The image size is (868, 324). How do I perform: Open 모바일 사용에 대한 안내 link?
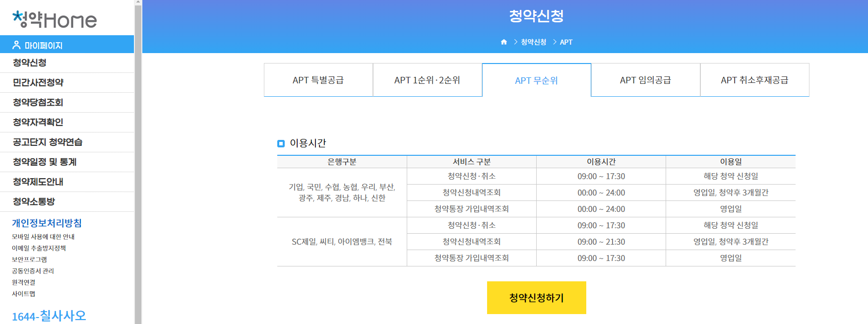point(43,237)
